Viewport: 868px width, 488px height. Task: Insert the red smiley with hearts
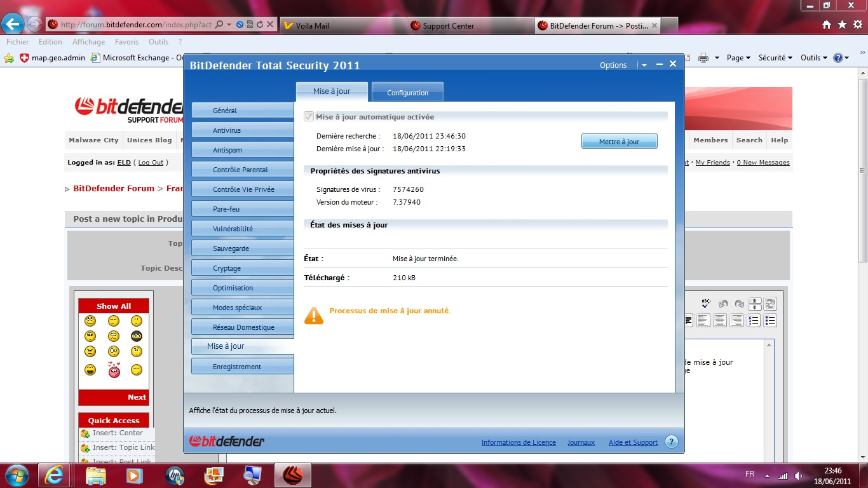click(114, 369)
